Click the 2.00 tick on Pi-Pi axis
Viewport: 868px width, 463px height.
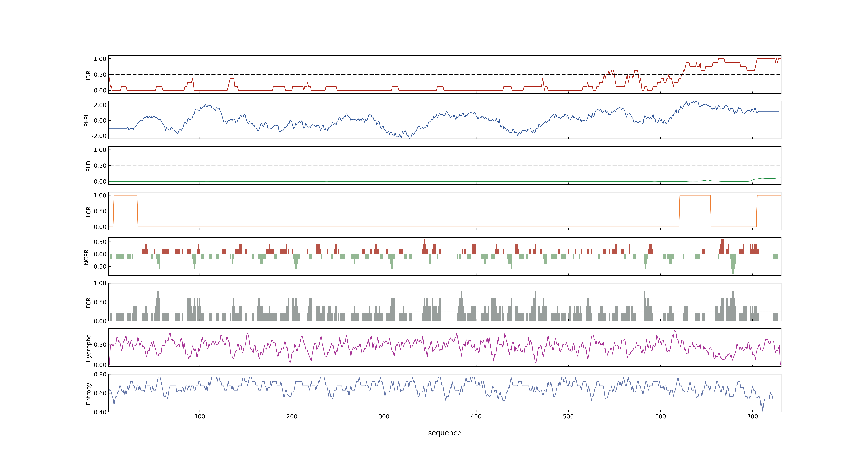tap(100, 105)
